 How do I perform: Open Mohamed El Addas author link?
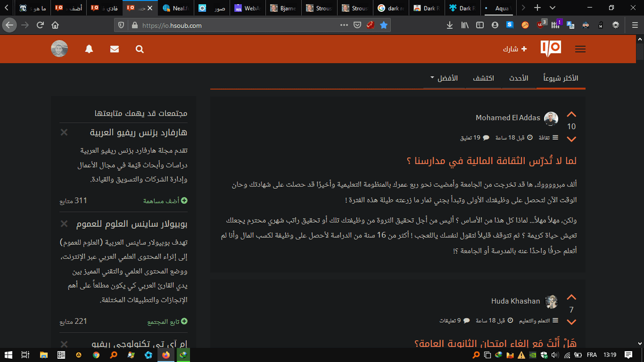[x=508, y=117]
